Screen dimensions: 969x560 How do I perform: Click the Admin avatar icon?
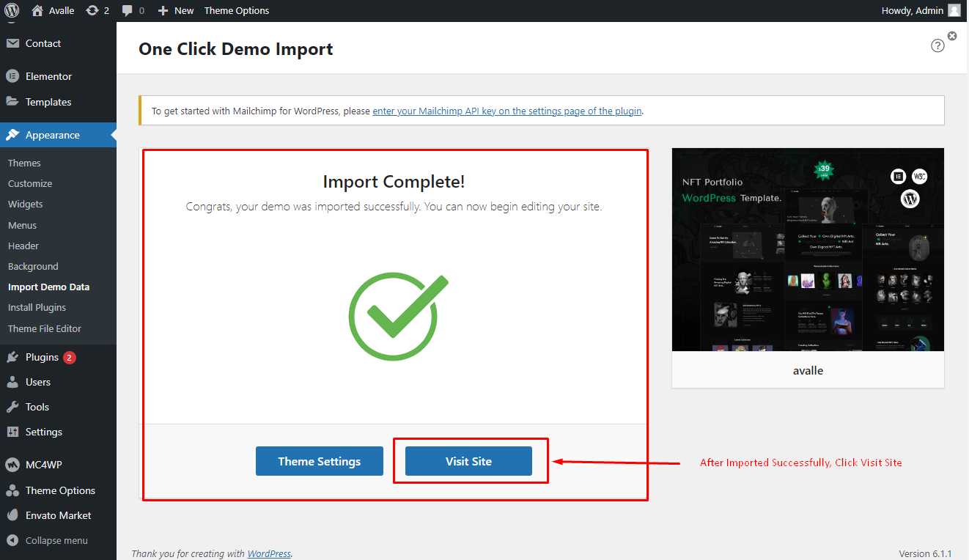tap(954, 10)
